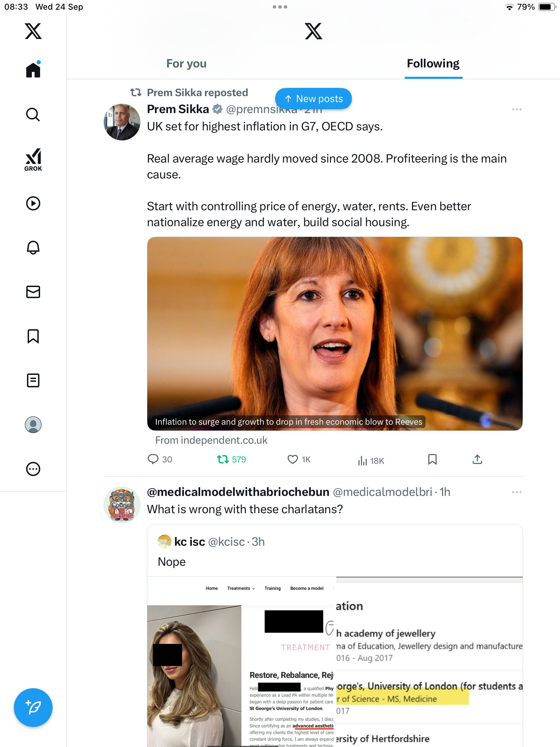
Task: Open independent.co.uk article link
Action: coord(334,334)
